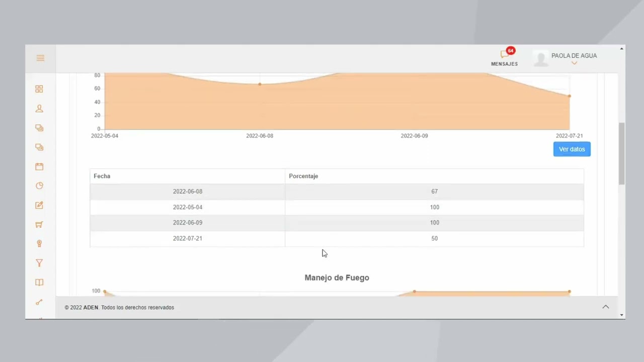
Task: Select the 2022-06-08 table row
Action: tap(337, 192)
